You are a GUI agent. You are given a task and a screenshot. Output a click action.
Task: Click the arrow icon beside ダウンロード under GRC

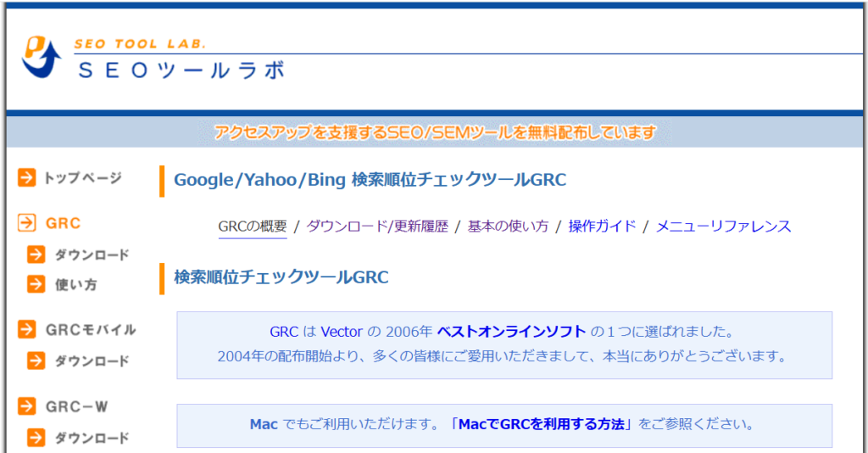click(36, 254)
